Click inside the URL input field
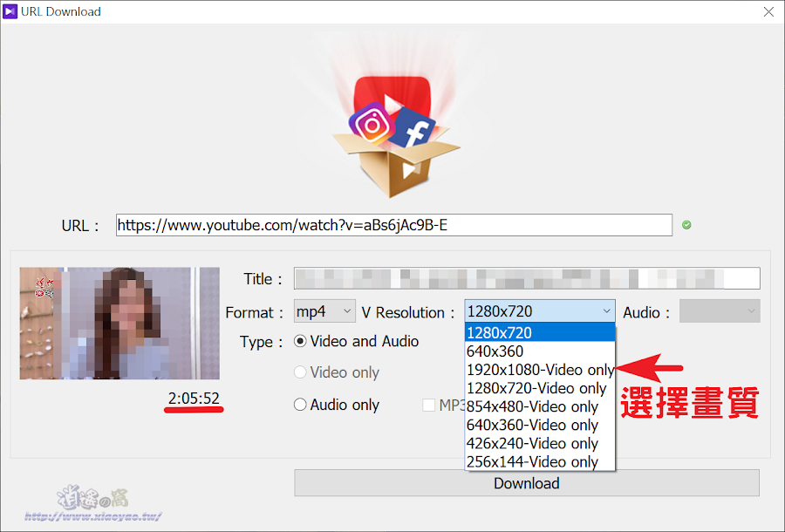Image resolution: width=785 pixels, height=532 pixels. (x=394, y=225)
